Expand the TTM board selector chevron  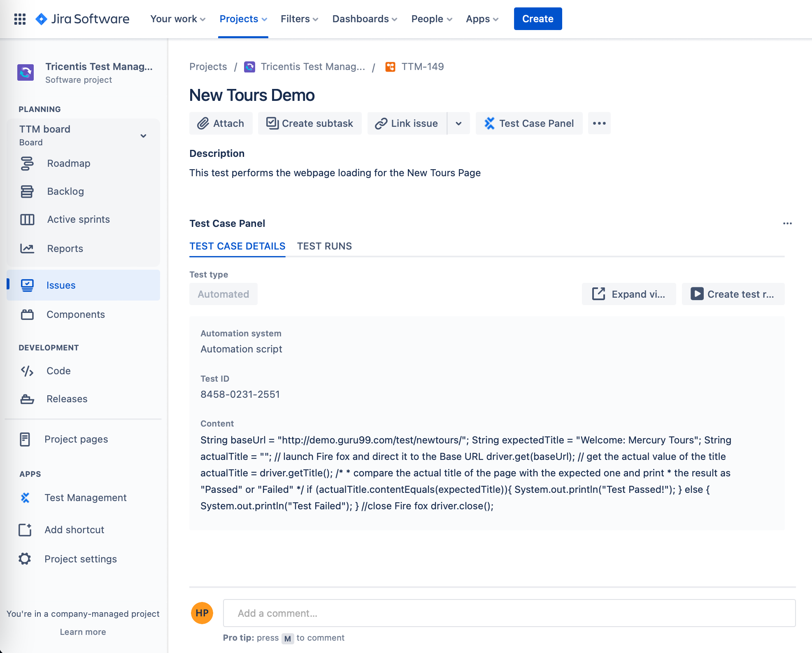point(143,136)
